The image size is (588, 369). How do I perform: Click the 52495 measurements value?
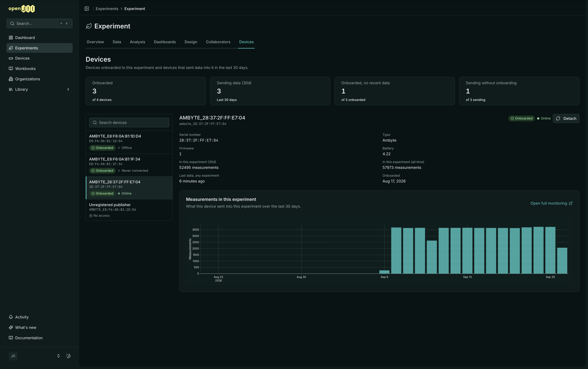tap(199, 168)
